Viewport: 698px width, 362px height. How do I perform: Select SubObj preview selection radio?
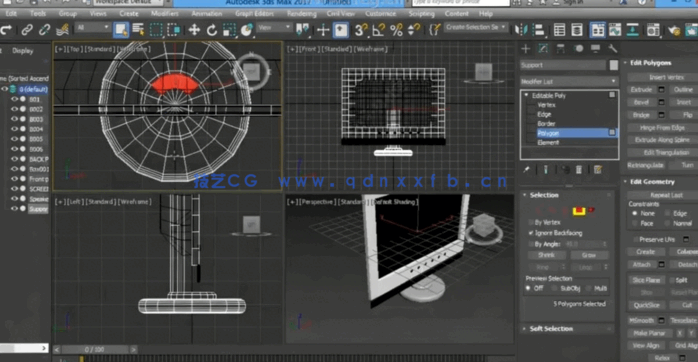tap(554, 289)
